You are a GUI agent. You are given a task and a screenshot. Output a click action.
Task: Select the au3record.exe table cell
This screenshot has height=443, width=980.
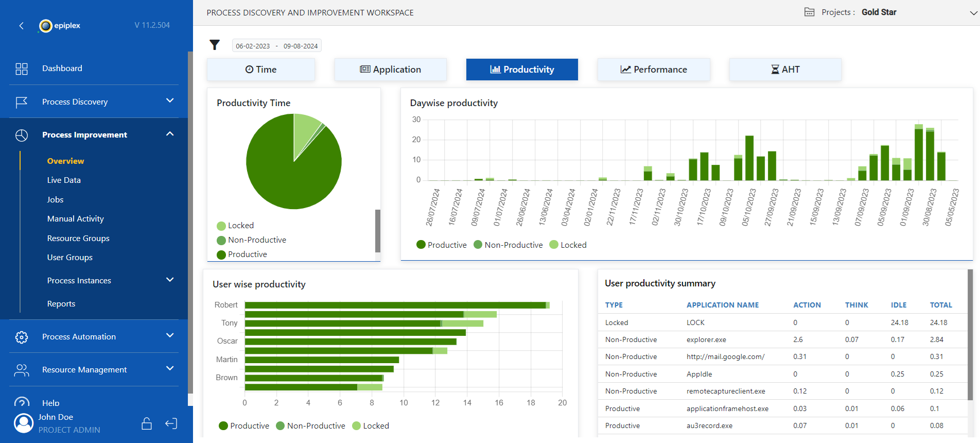coord(709,425)
